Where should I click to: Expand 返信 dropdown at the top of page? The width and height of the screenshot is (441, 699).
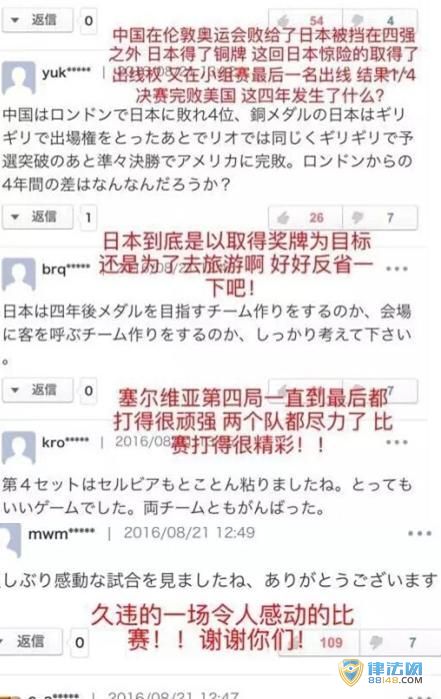37,20
